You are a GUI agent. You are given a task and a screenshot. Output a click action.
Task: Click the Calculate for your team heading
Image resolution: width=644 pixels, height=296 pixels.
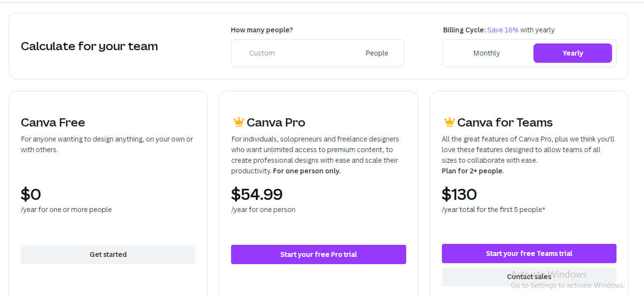click(x=89, y=46)
